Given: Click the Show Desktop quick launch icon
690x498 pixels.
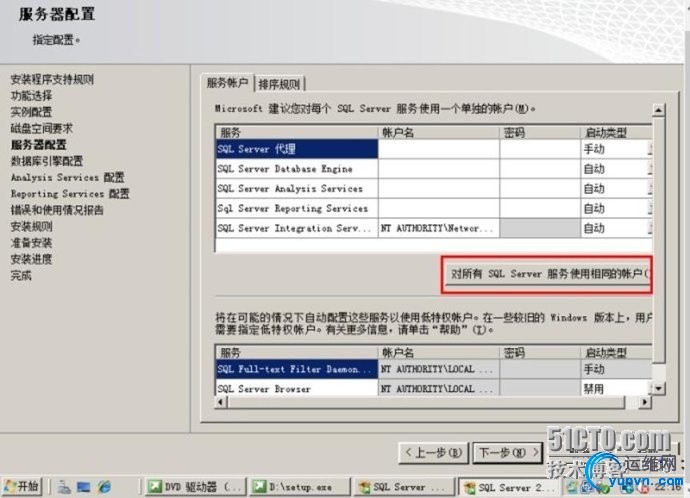Looking at the screenshot, I should click(x=84, y=487).
